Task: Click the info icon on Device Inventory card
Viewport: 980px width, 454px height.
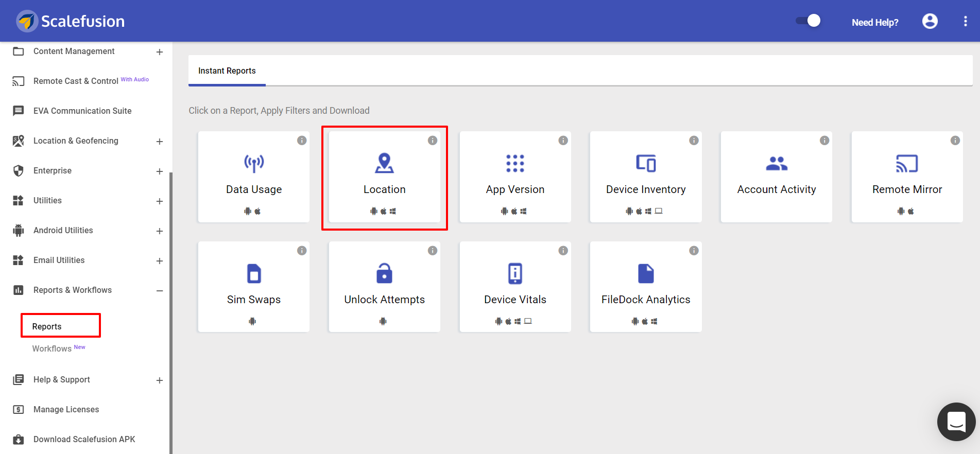Action: 694,141
